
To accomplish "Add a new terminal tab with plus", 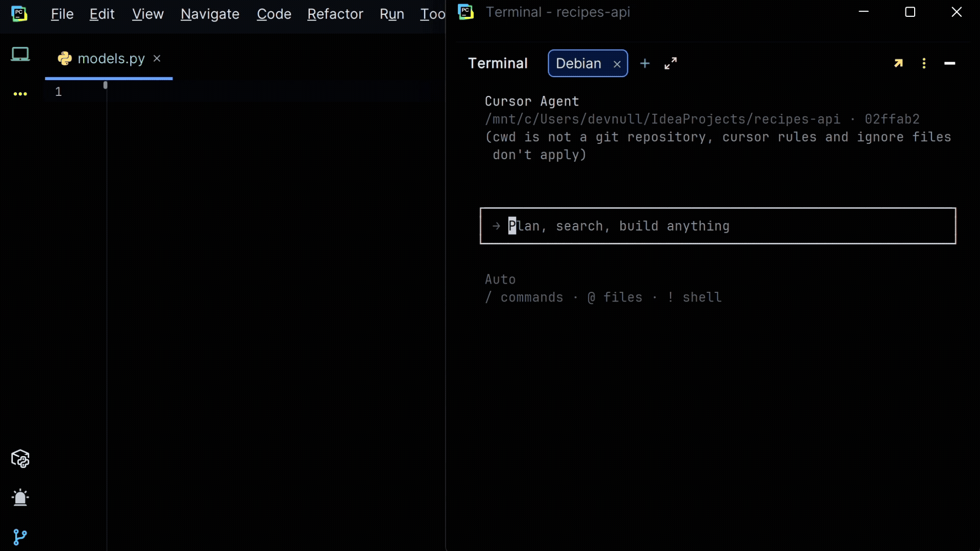I will pos(645,63).
